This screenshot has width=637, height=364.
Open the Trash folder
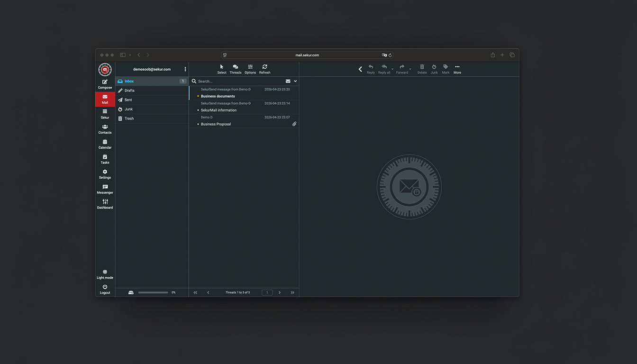152,118
